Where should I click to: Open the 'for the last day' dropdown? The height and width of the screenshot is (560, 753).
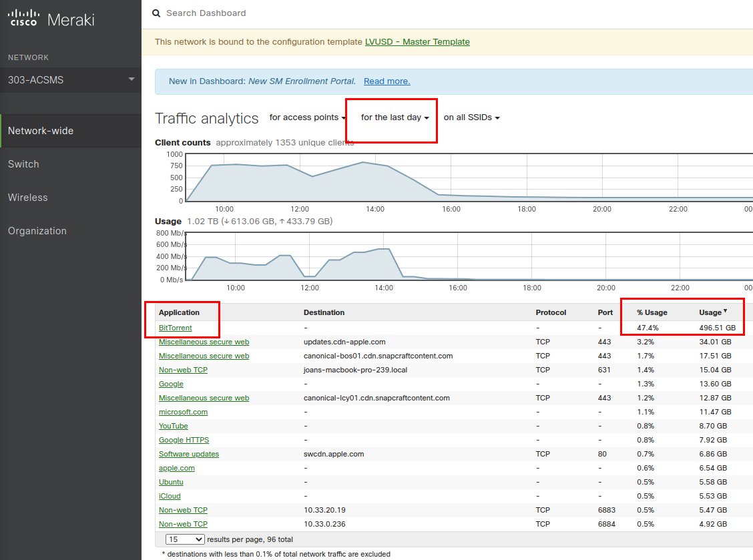(x=395, y=117)
